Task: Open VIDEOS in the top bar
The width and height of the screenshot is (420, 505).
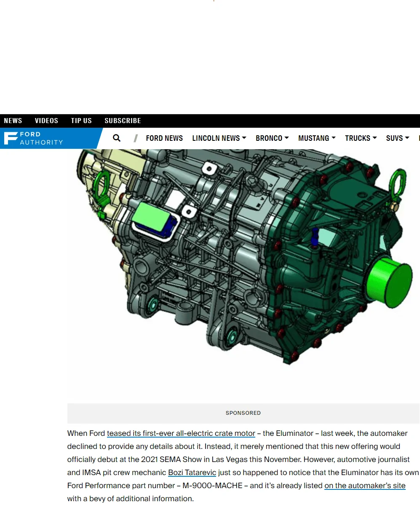Action: 46,121
